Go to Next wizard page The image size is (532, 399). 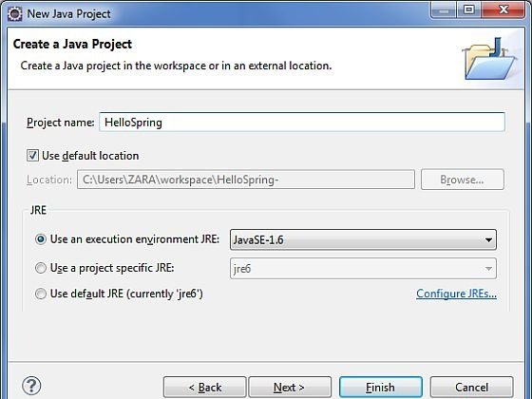click(x=290, y=388)
